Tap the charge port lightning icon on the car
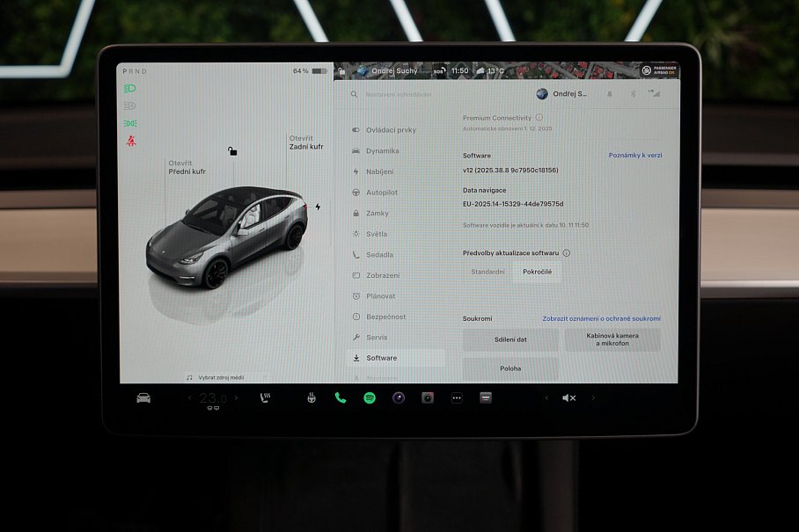 [x=319, y=205]
